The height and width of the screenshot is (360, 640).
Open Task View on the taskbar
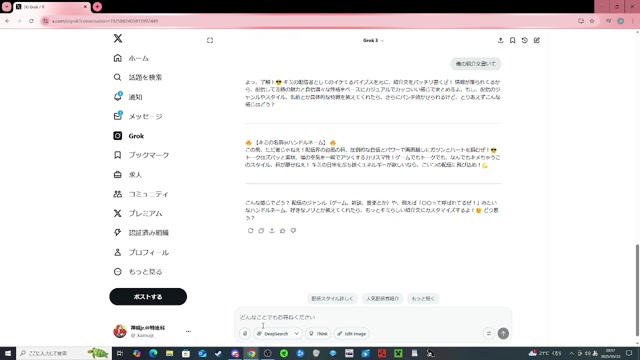pos(120,353)
